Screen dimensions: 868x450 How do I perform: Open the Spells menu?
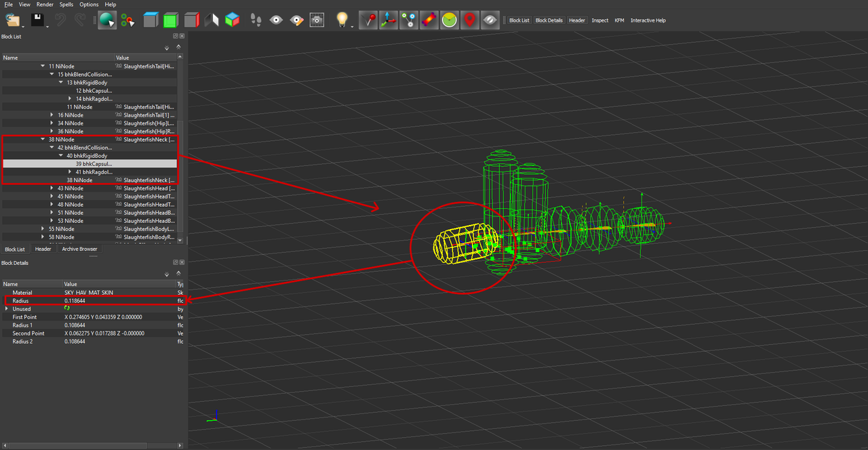click(66, 4)
